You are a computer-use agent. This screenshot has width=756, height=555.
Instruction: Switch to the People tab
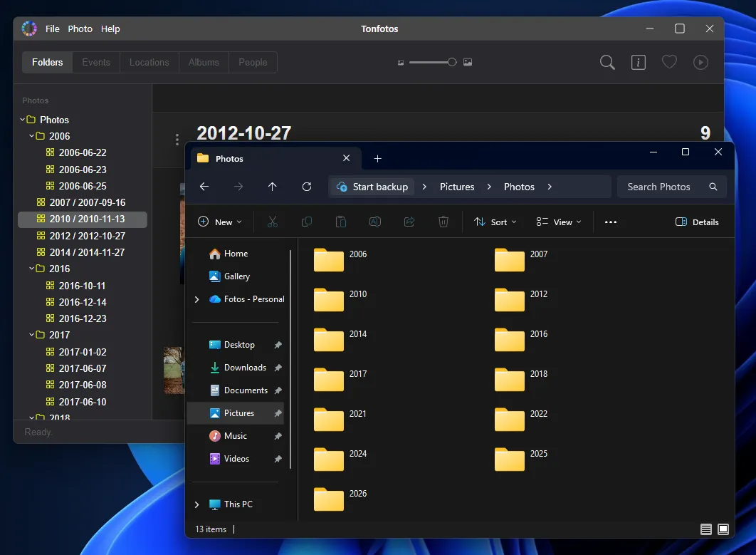253,62
